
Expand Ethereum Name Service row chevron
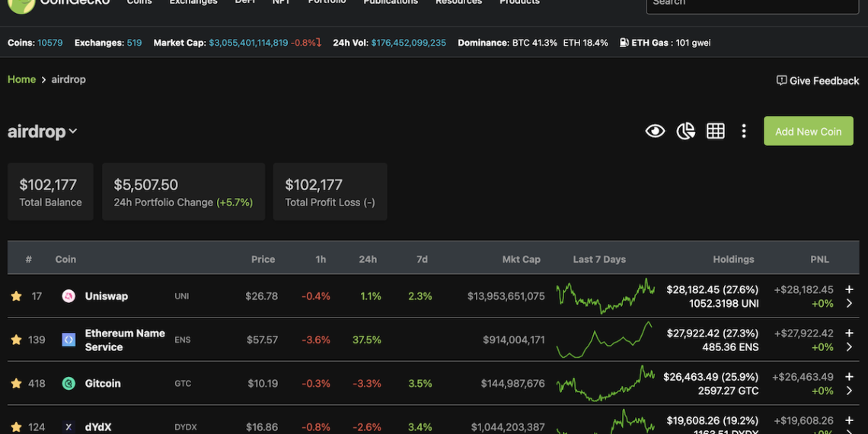[849, 347]
